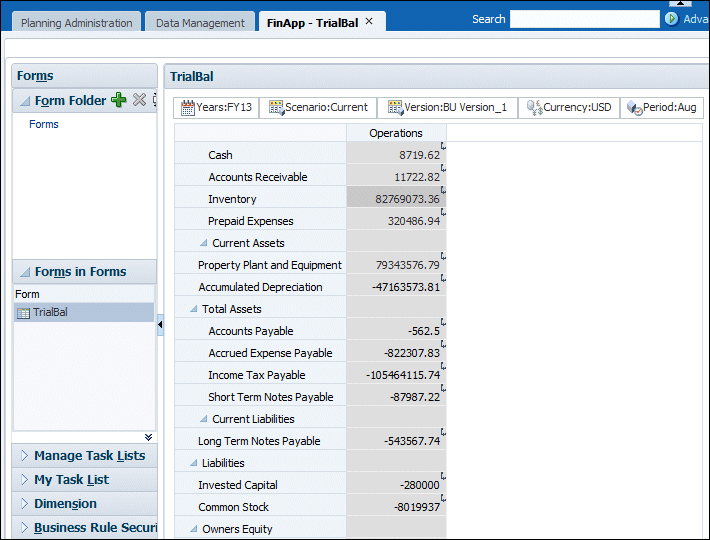Click the Scenario:Current grid icon
Image resolution: width=710 pixels, height=540 pixels.
click(276, 108)
